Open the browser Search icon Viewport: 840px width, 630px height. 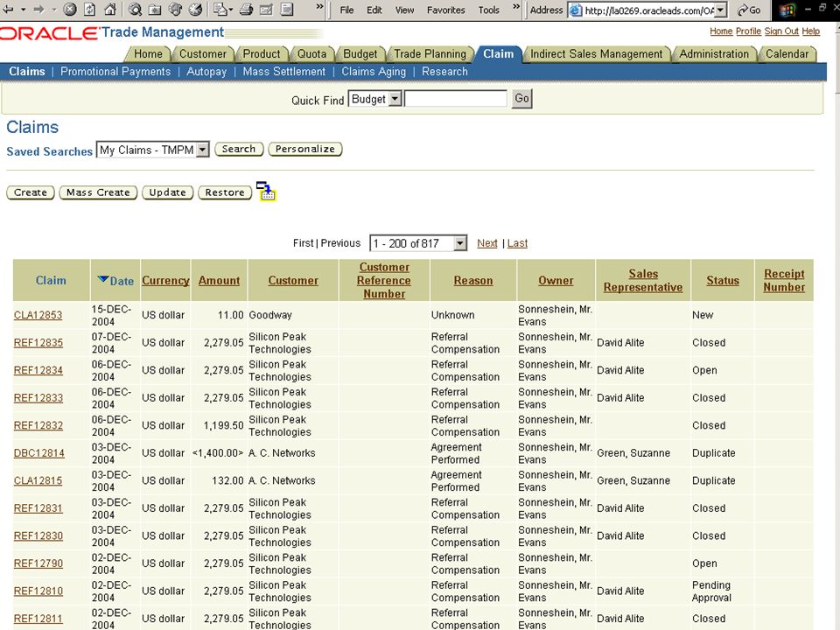pyautogui.click(x=135, y=10)
